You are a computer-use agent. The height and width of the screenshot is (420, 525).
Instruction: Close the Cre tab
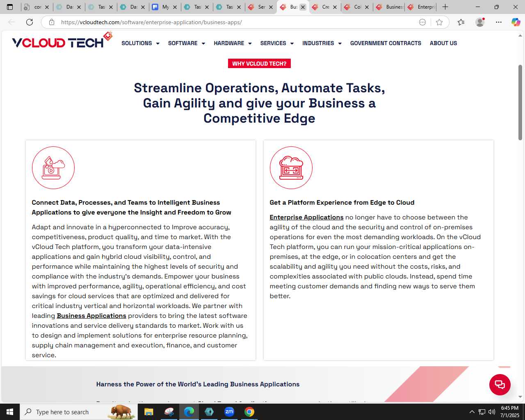point(335,7)
